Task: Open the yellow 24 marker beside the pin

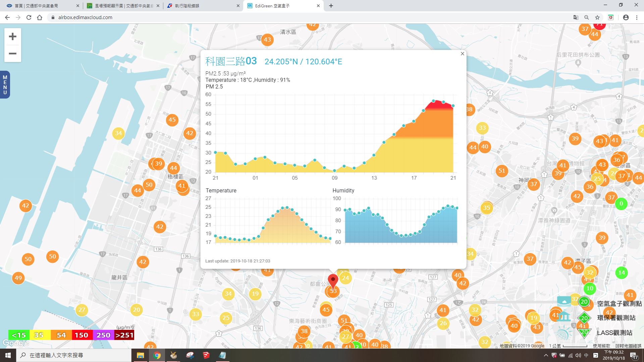Action: [x=345, y=278]
